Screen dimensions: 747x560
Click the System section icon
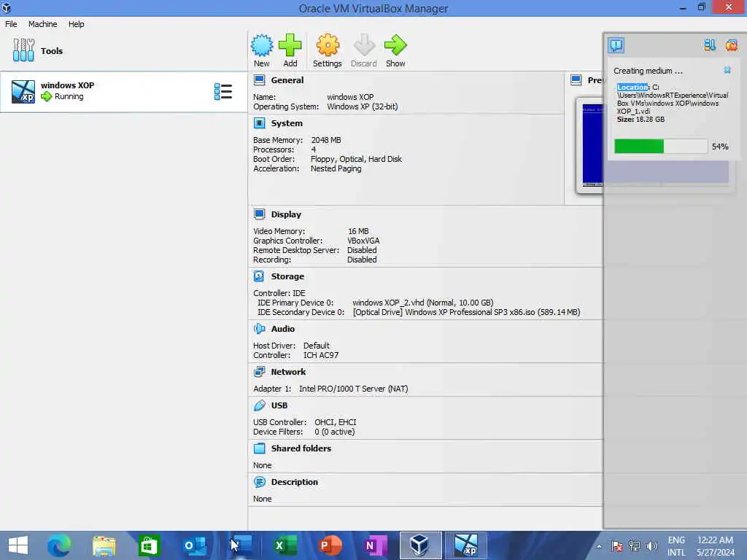(259, 123)
